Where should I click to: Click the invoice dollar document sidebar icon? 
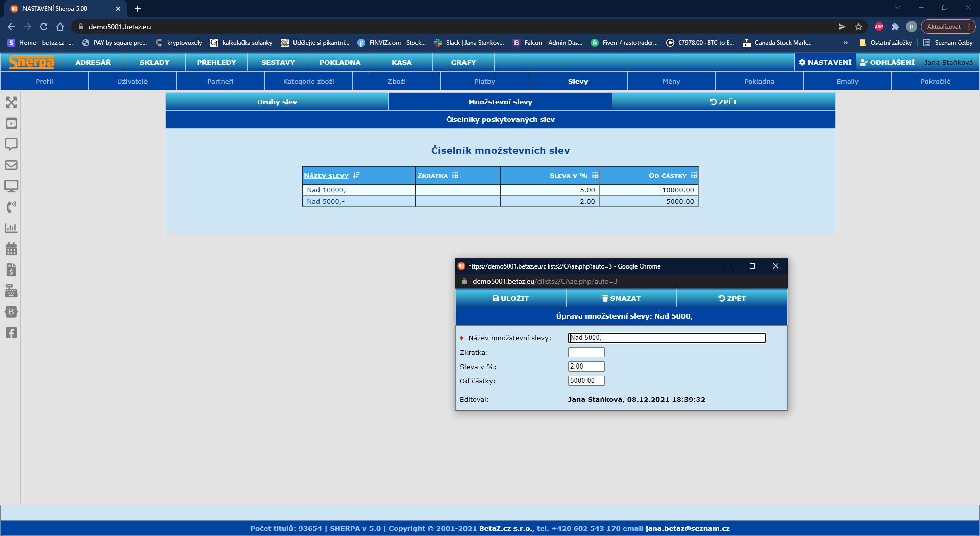(x=11, y=270)
